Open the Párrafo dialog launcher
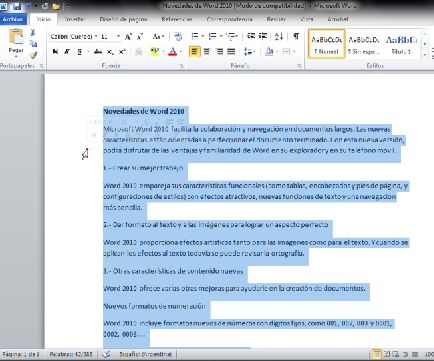Screen dimensions: 434x361 (x=299, y=66)
